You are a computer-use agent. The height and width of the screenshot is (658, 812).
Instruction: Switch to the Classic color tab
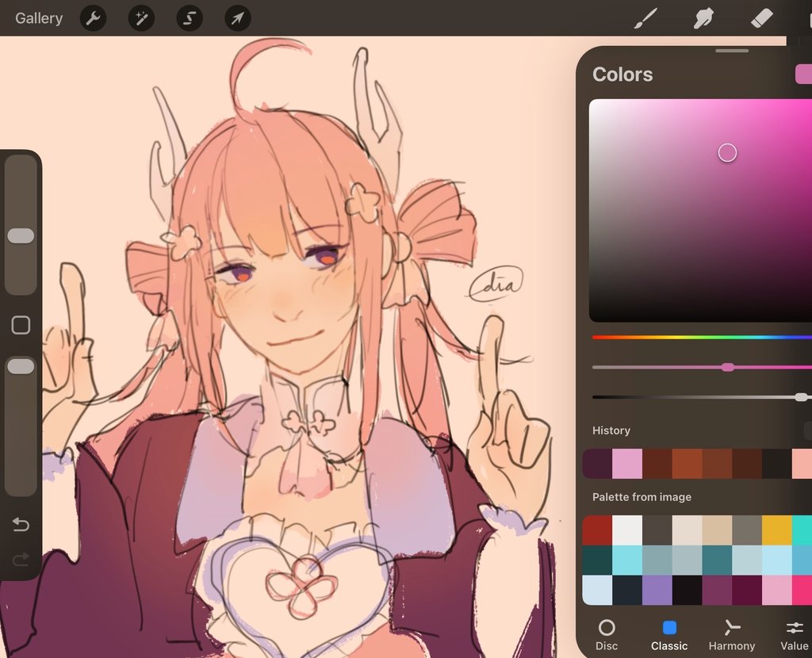669,635
